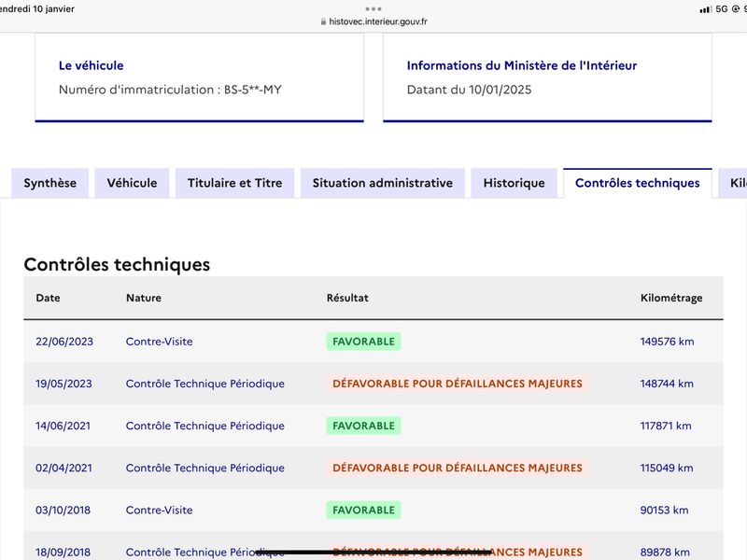
Task: Select the Situation administrative tab
Action: (383, 183)
